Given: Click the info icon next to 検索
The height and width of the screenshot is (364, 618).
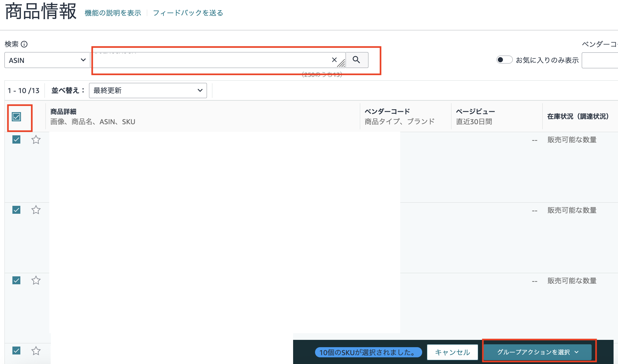Looking at the screenshot, I should pyautogui.click(x=24, y=44).
